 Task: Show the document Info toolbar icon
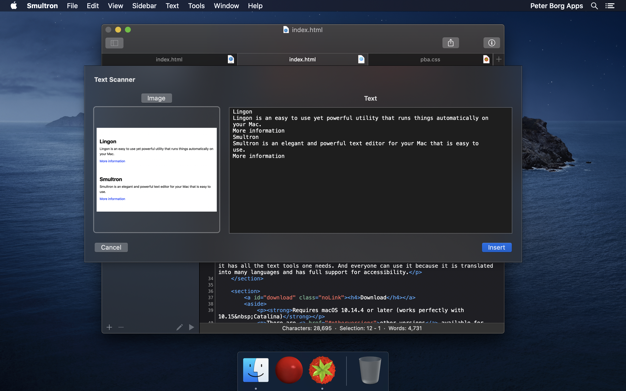coord(491,43)
